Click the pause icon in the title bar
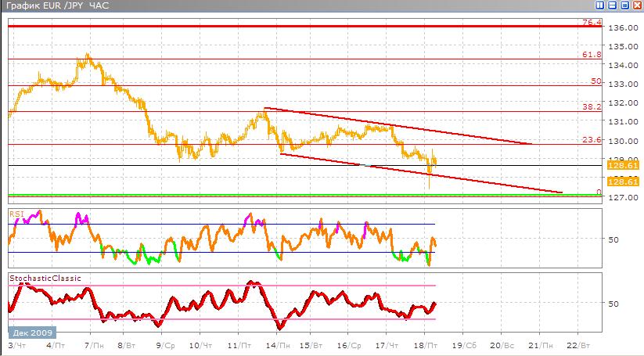 [x=599, y=6]
